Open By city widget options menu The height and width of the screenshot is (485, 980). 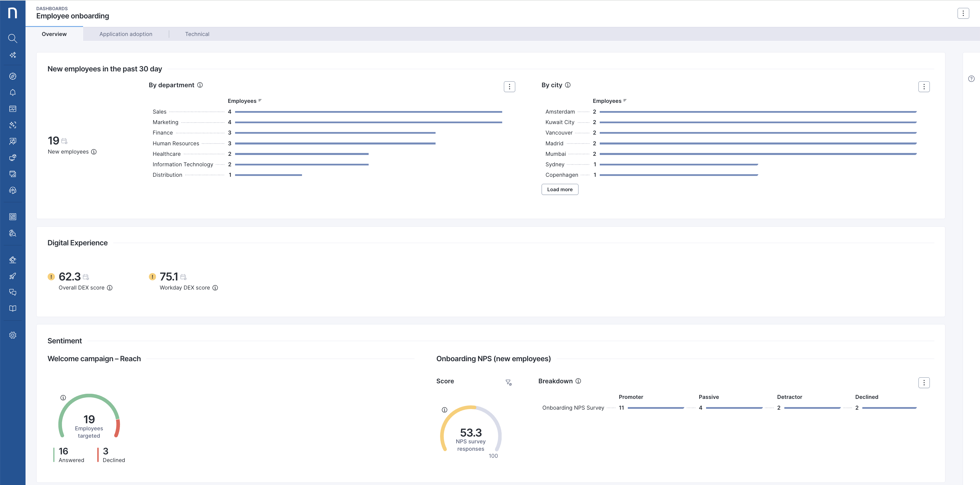pyautogui.click(x=924, y=87)
